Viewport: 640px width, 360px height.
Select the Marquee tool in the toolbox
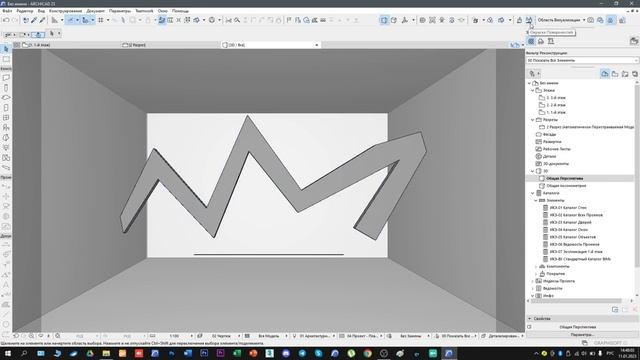pos(6,60)
